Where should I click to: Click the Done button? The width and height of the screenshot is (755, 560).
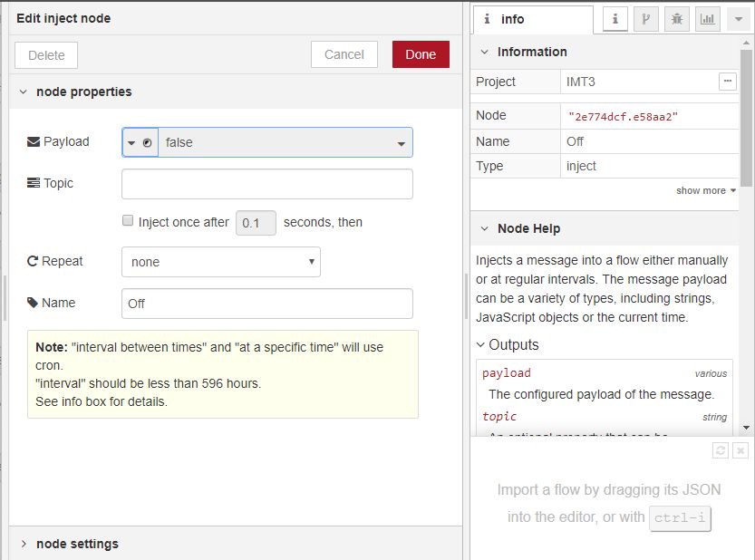421,54
